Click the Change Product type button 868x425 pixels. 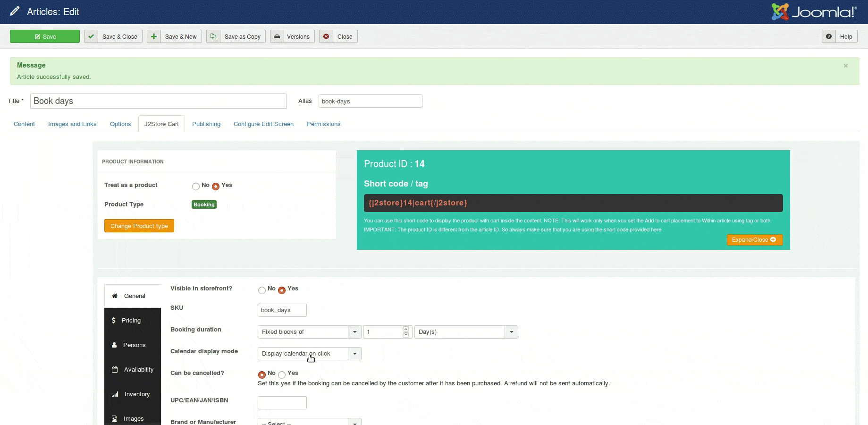139,226
